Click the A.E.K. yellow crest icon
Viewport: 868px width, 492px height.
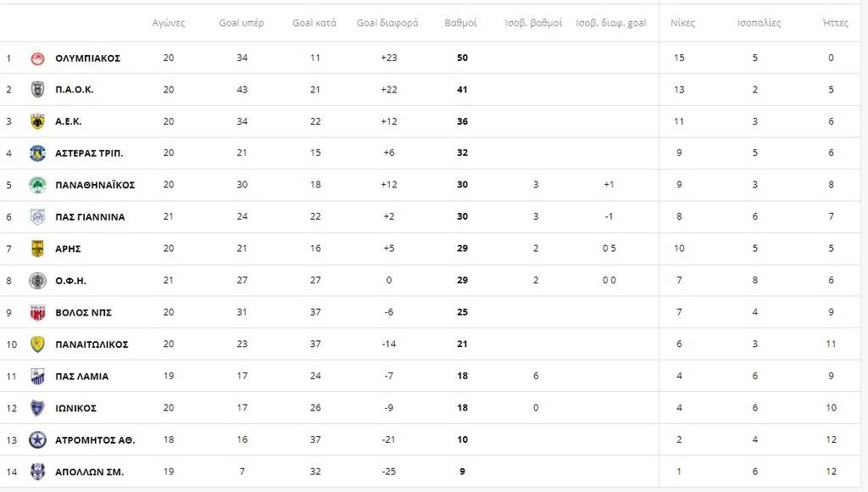tap(37, 121)
